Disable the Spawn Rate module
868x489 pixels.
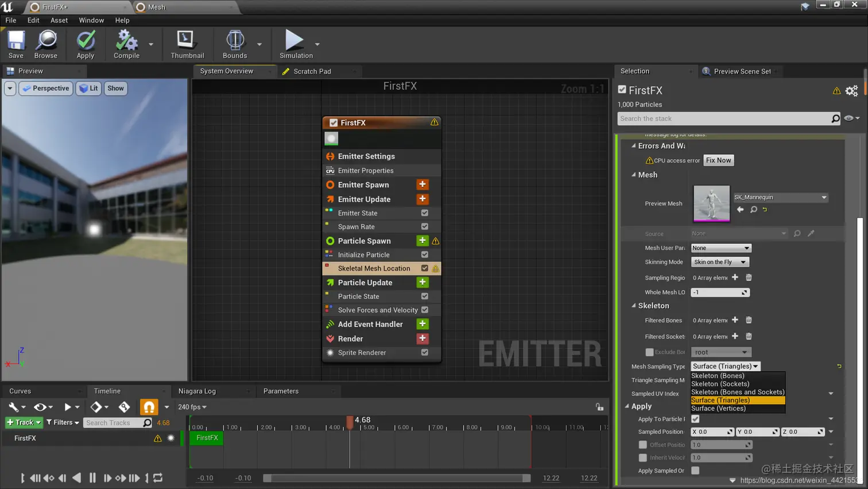tap(425, 226)
